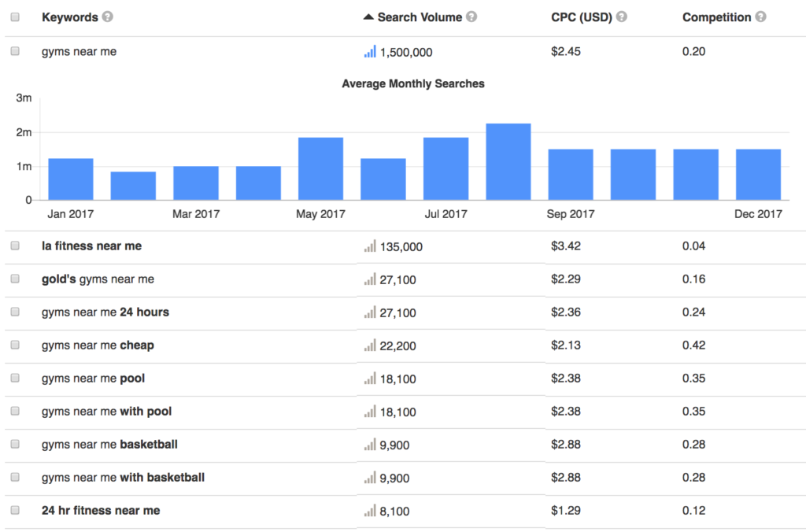Viewport: 806px width, 532px height.
Task: Click CPC value $2.13
Action: tap(566, 345)
